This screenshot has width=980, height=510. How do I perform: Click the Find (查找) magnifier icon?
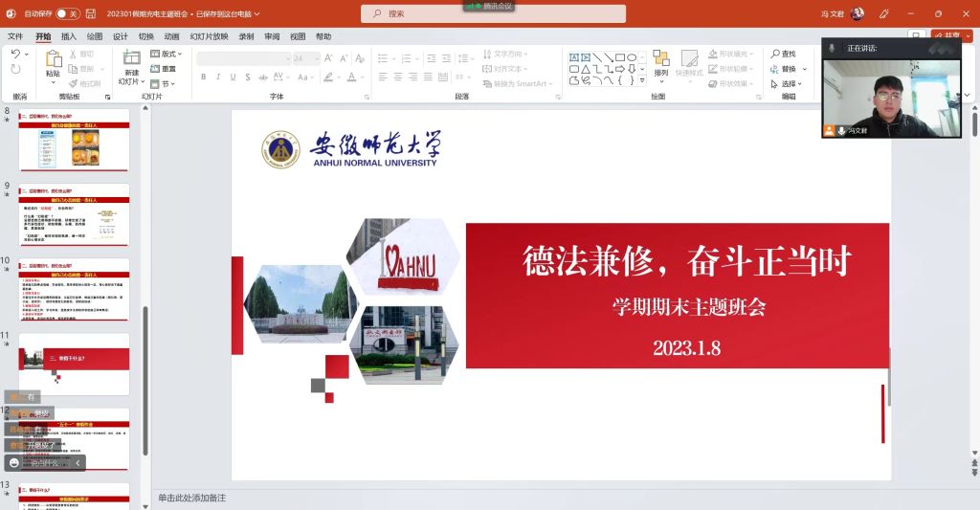pos(773,55)
